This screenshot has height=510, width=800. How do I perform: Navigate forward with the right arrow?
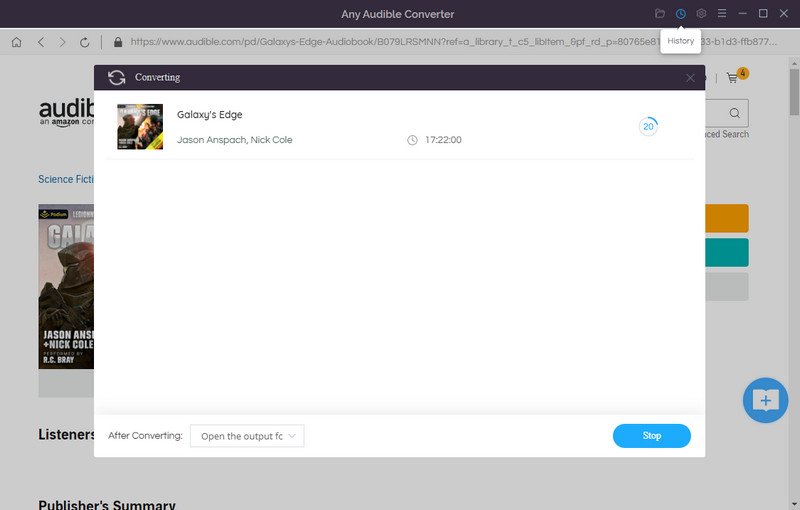tap(62, 42)
